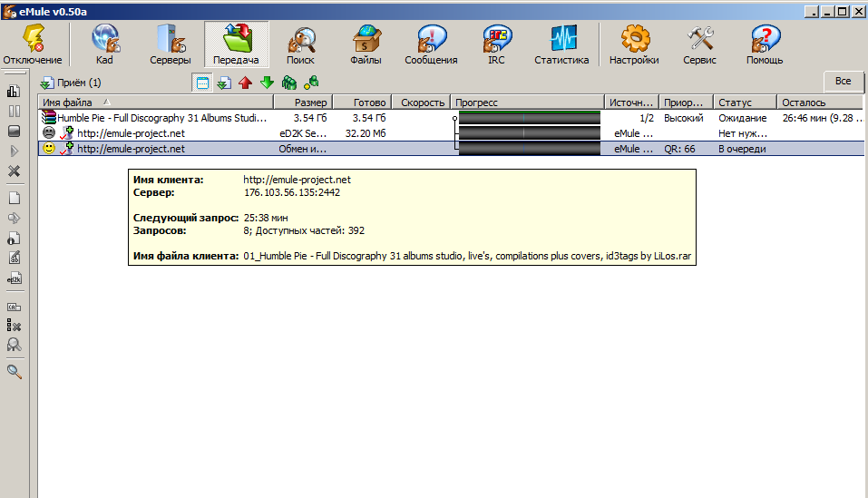
Task: Open the Сервис tools menu
Action: click(699, 44)
